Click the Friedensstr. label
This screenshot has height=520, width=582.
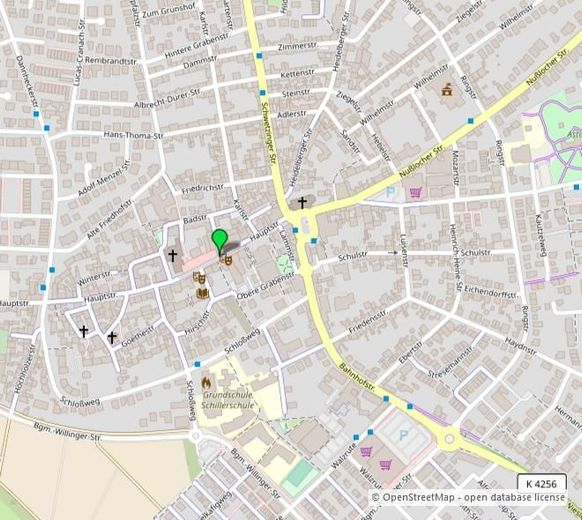[x=368, y=321]
